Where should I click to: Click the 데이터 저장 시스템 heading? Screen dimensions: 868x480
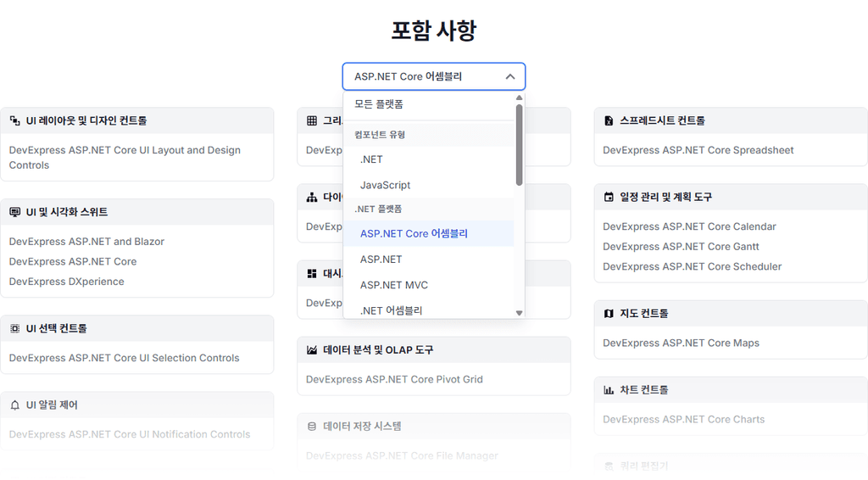pyautogui.click(x=362, y=427)
